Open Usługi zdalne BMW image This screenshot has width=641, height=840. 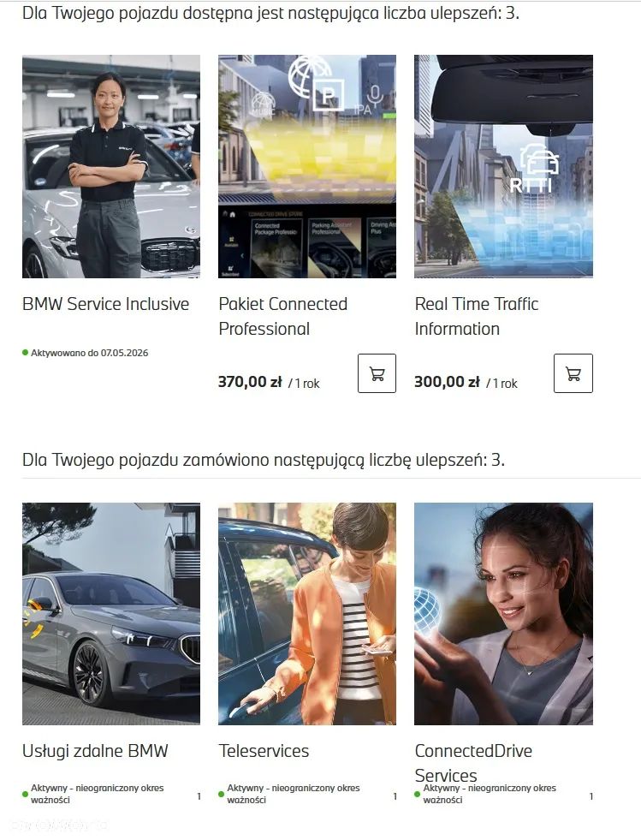(x=111, y=614)
